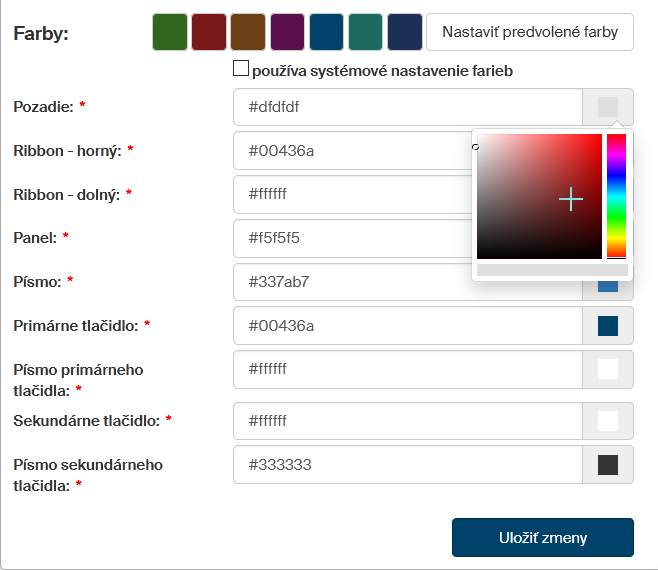
Task: Click Nastaviť predvolené farby button
Action: click(x=529, y=32)
